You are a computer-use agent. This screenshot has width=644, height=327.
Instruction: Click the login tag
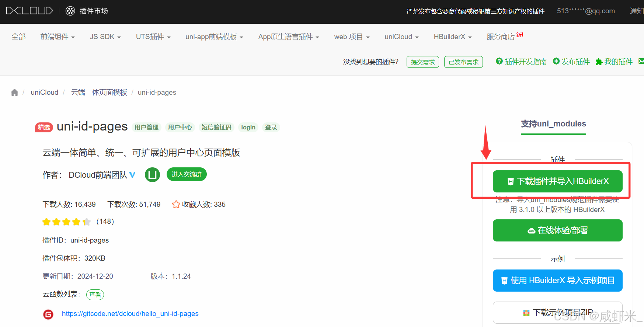248,127
